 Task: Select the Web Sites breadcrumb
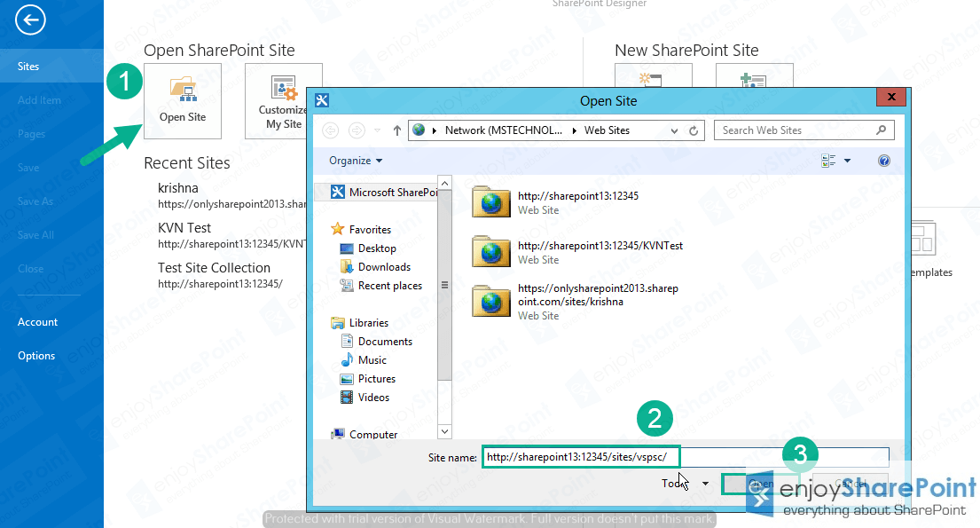click(607, 130)
